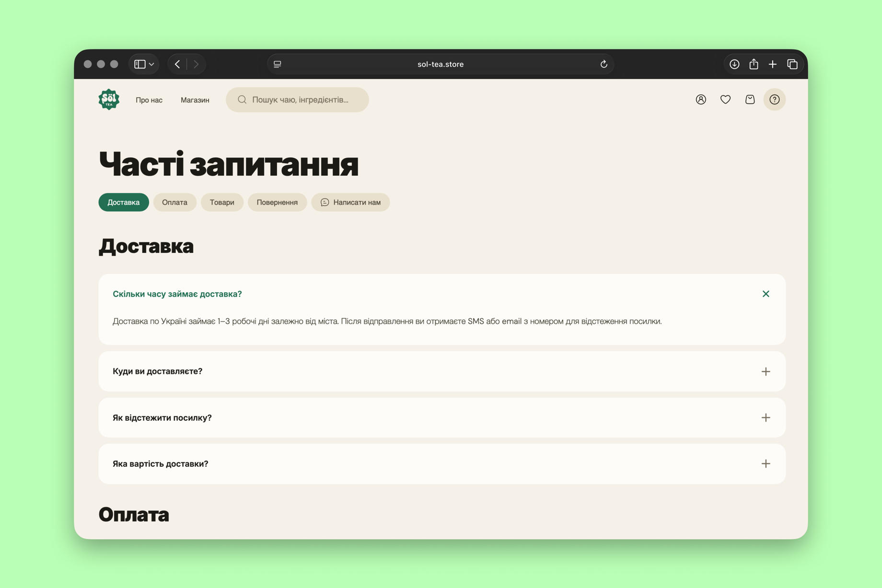The height and width of the screenshot is (588, 882).
Task: Click the Часті запитання page heading
Action: click(x=229, y=164)
